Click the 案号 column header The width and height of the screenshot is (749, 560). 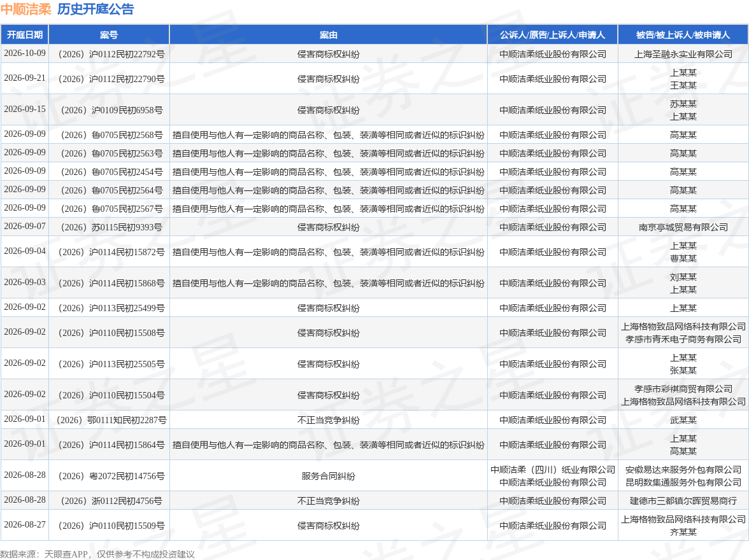(109, 35)
